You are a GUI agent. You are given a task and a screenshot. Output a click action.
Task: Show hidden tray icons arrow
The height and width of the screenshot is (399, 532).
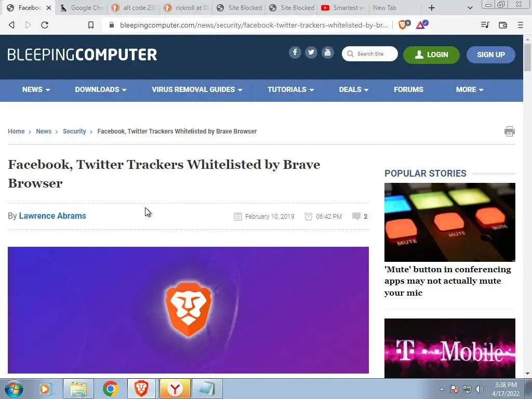[x=442, y=389]
